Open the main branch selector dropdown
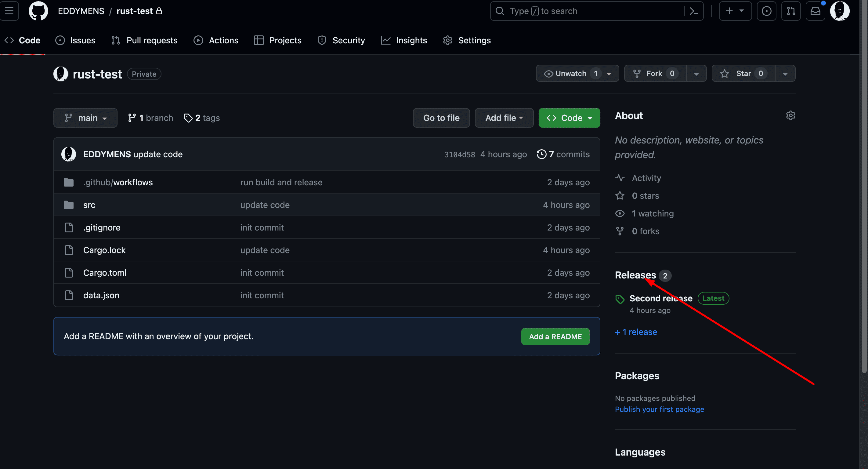This screenshot has height=469, width=868. 85,118
